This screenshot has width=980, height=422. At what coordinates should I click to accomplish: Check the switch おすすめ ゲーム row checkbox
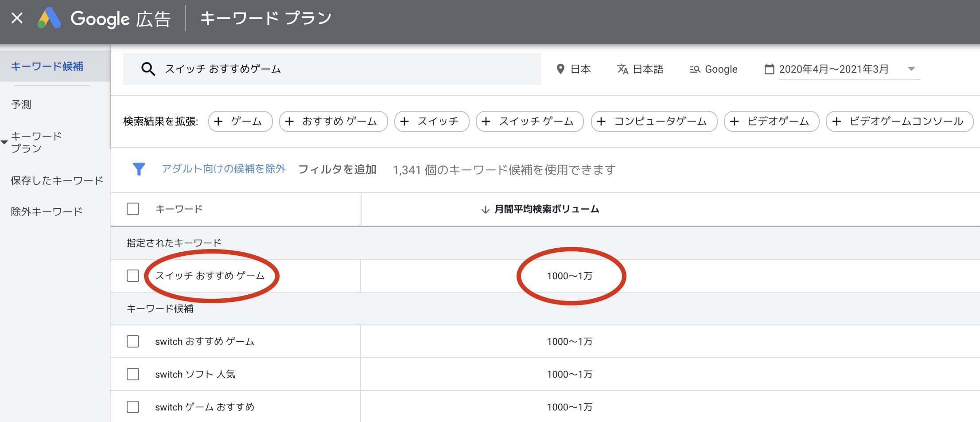click(133, 341)
